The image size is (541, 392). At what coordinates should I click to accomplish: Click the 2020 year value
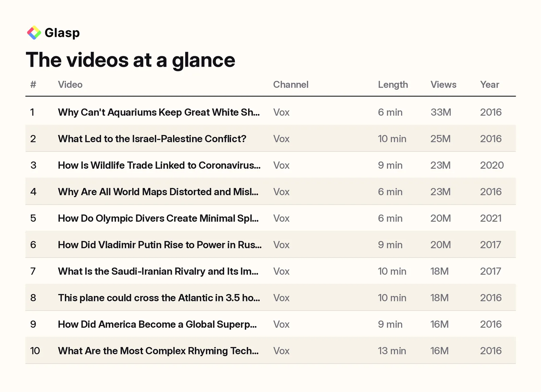(x=492, y=165)
